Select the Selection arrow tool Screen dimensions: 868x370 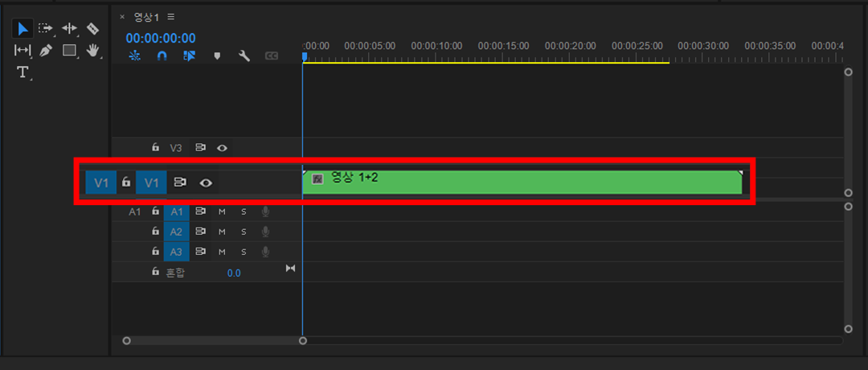click(23, 29)
